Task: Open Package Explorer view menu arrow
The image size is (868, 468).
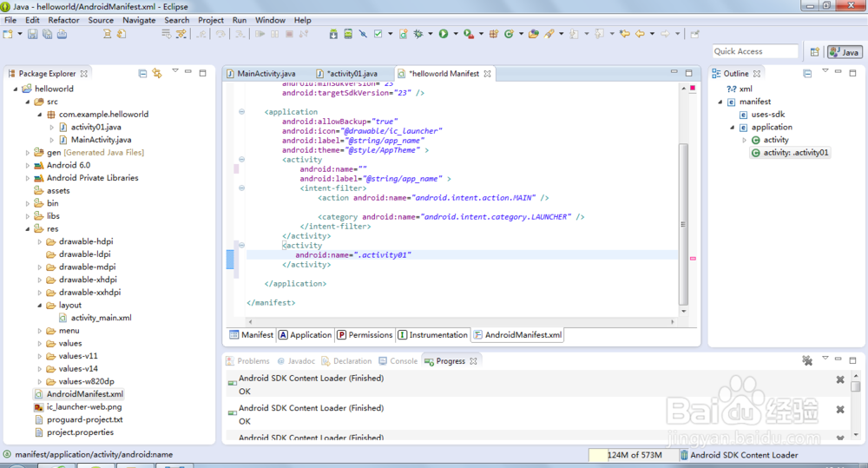Action: pyautogui.click(x=175, y=71)
